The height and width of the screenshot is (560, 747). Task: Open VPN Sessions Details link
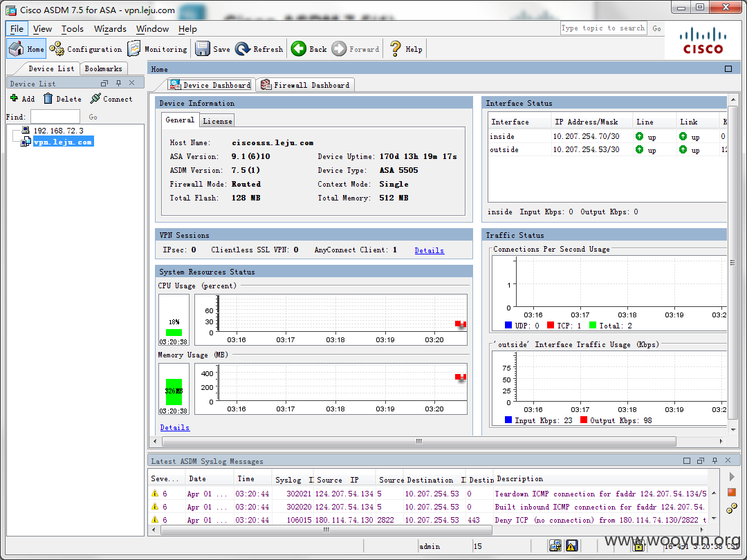tap(430, 250)
